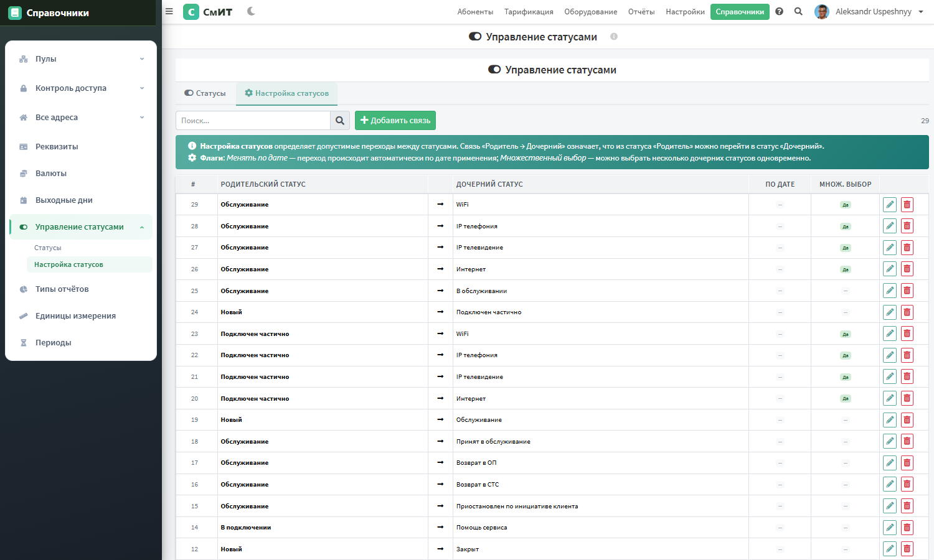Viewport: 934px width, 560px height.
Task: Open the Тарификация top menu
Action: 529,12
